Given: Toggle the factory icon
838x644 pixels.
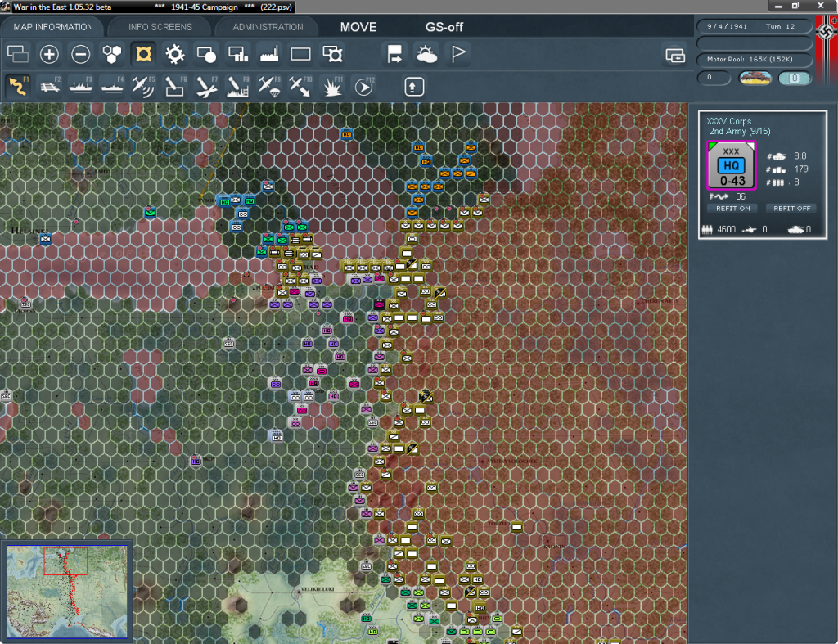Looking at the screenshot, I should [x=269, y=54].
